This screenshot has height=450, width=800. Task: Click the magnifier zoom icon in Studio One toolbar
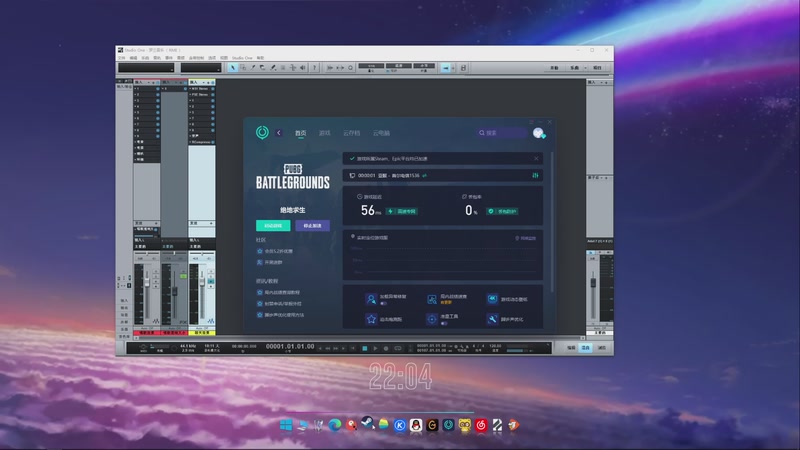click(x=351, y=67)
